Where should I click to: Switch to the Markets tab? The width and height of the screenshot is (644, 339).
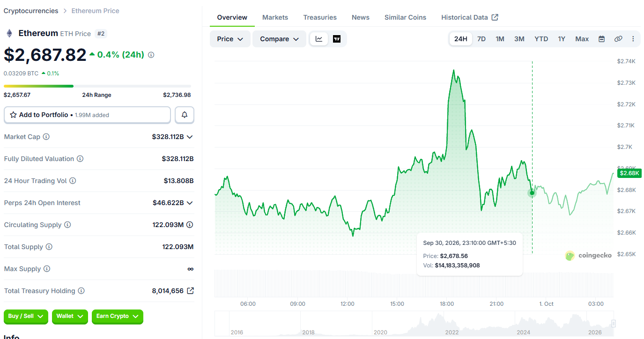pos(275,17)
